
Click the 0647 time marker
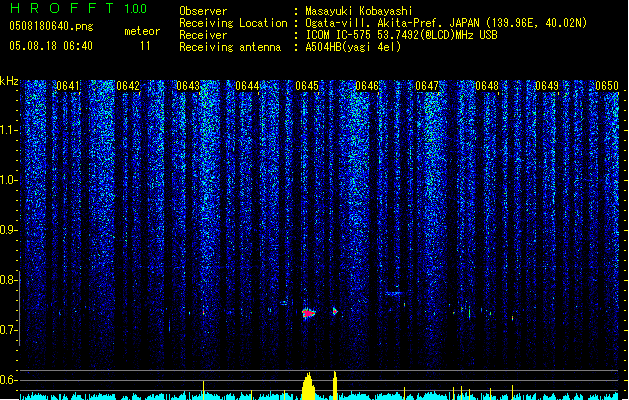click(x=427, y=86)
